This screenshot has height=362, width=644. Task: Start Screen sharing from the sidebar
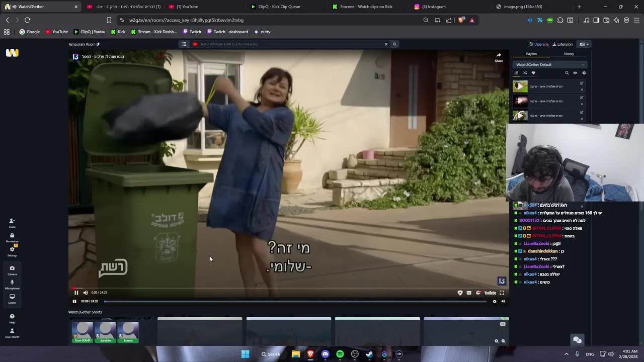coord(12,298)
